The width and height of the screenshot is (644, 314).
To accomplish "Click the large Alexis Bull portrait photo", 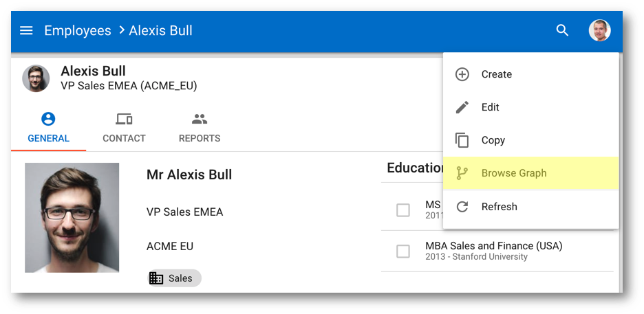I will click(x=72, y=218).
